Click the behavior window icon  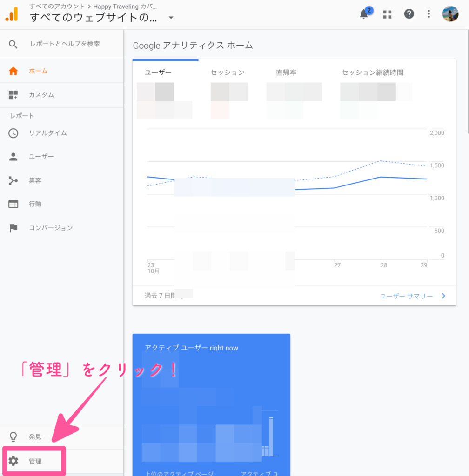click(13, 204)
